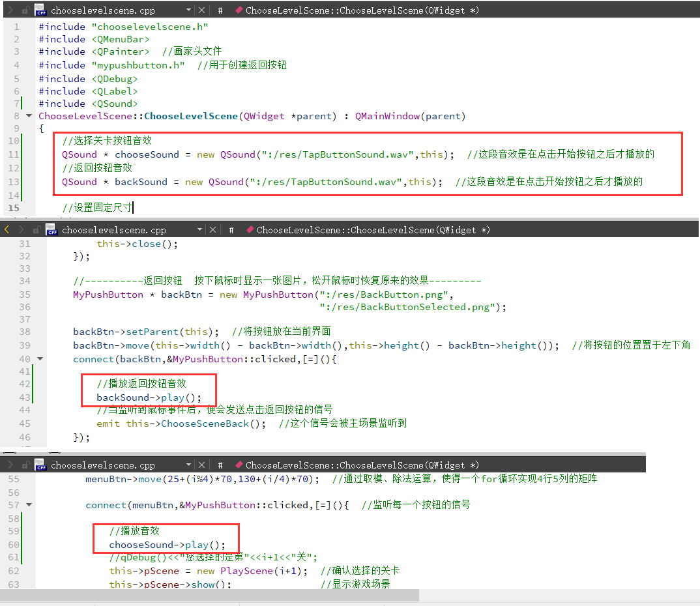The width and height of the screenshot is (700, 606).
Task: Close the document in the pane starting at line 55
Action: point(202,465)
